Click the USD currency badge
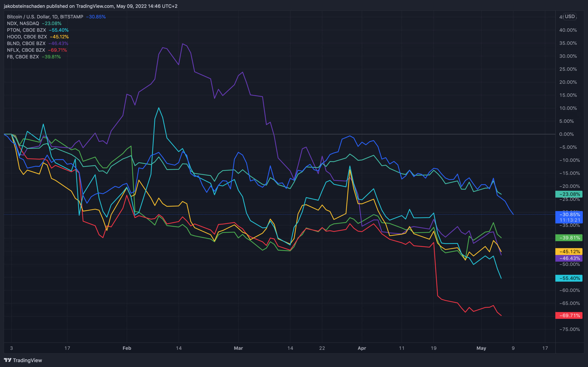588x367 pixels. point(570,17)
